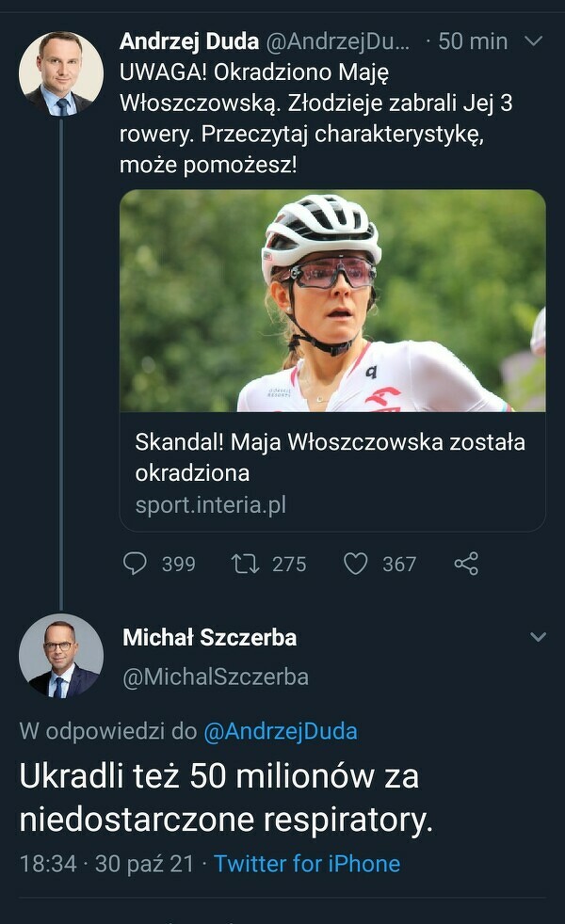Open the cyclist photo in the article card

332,301
